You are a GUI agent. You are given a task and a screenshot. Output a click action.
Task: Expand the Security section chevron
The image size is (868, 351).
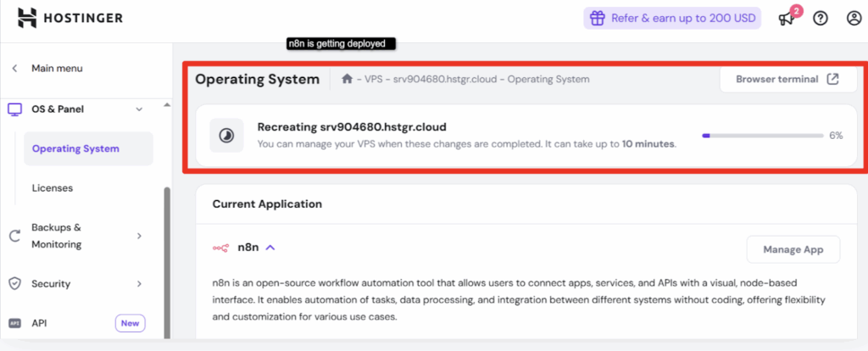pos(140,283)
